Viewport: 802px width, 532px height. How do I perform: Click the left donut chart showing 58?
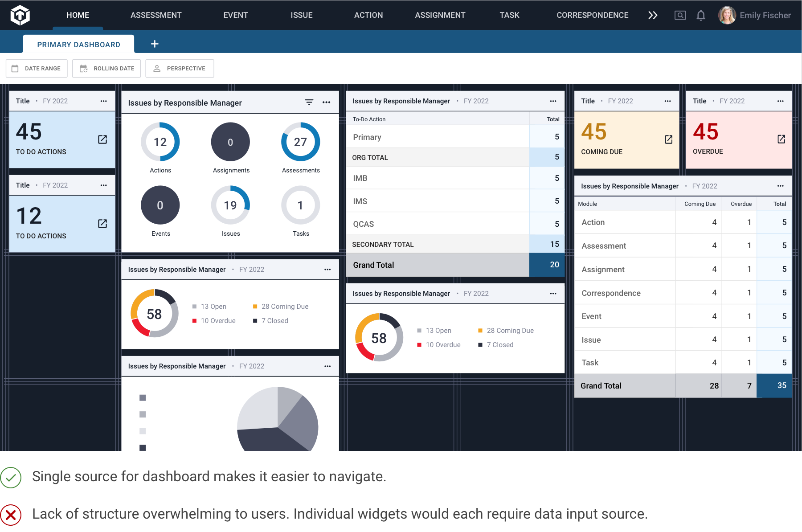[x=154, y=313]
